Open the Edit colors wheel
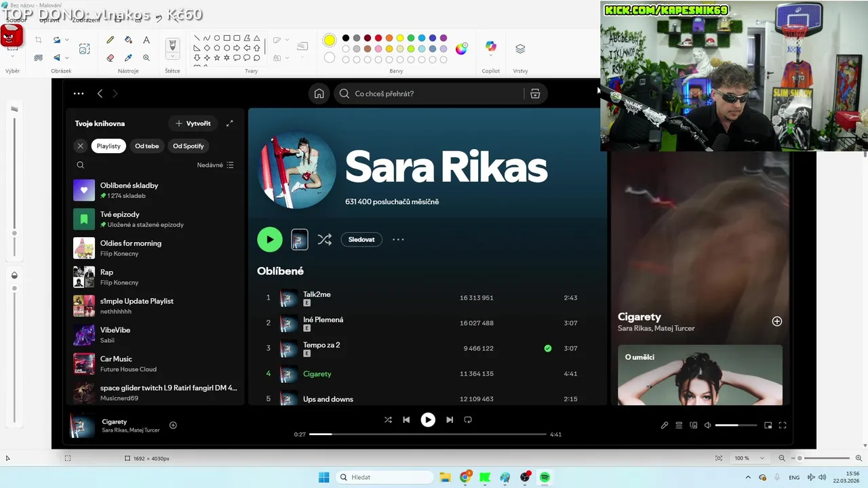The height and width of the screenshot is (488, 868). (x=461, y=49)
